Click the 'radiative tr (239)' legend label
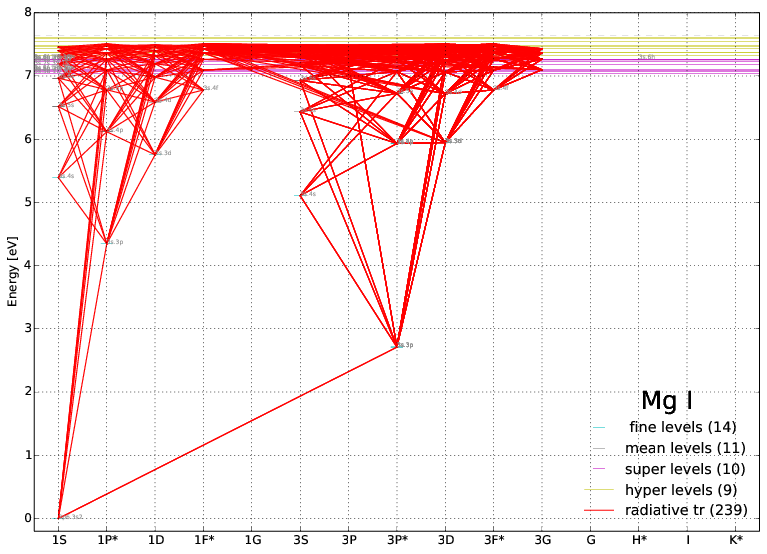This screenshot has width=767, height=554. coord(685,510)
